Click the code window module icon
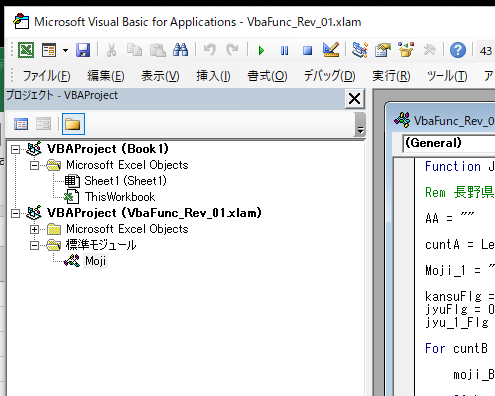 point(402,120)
